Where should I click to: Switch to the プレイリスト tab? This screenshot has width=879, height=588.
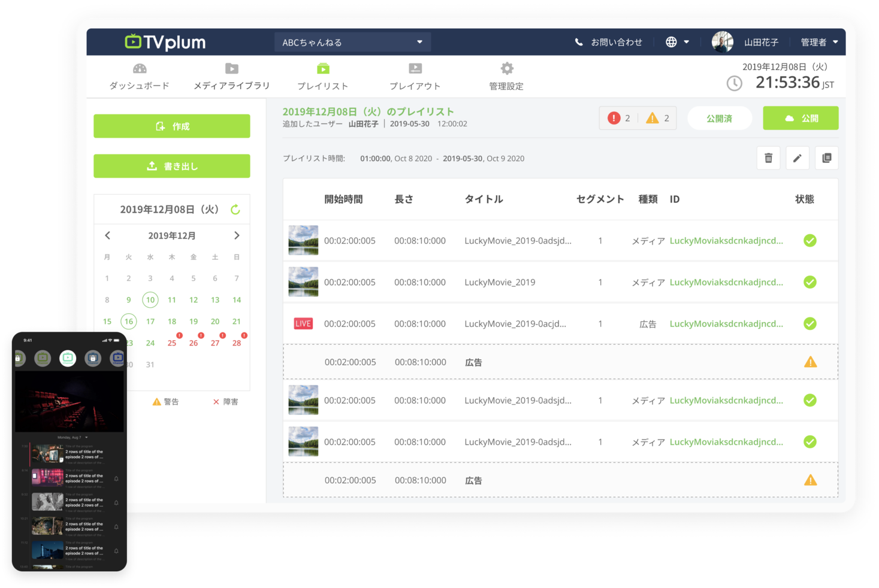[x=323, y=76]
